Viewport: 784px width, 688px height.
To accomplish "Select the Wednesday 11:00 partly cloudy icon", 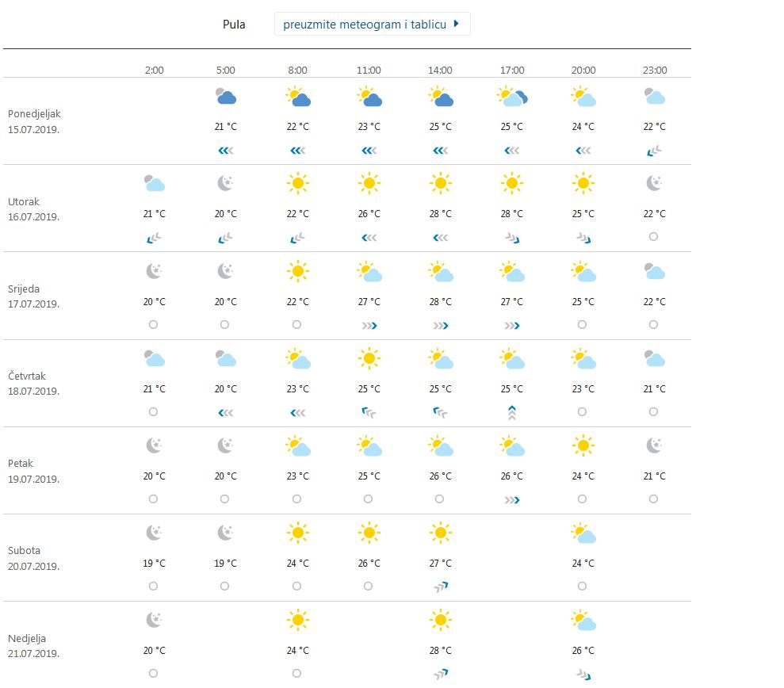I will point(369,272).
